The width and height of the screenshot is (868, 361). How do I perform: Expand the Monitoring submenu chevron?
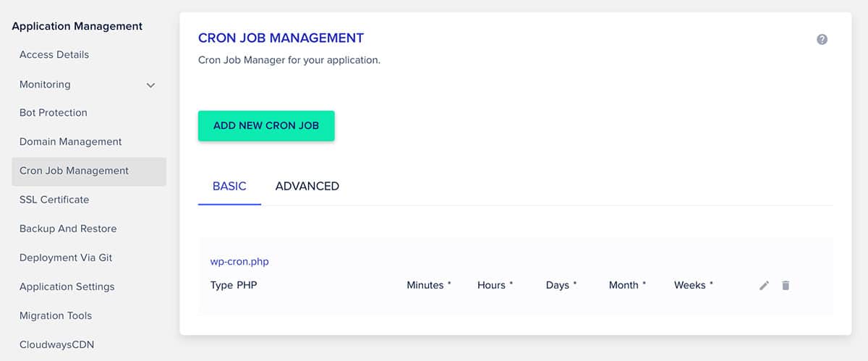[150, 85]
